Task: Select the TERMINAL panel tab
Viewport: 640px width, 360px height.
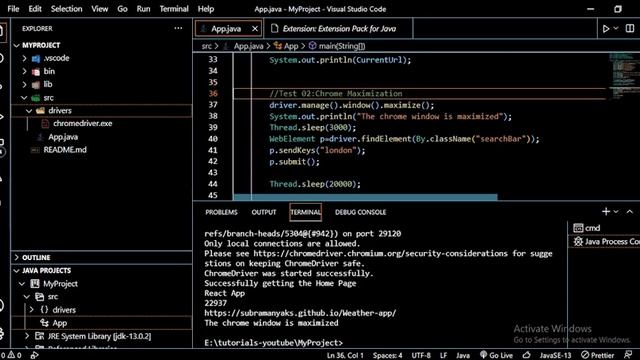Action: click(x=305, y=212)
